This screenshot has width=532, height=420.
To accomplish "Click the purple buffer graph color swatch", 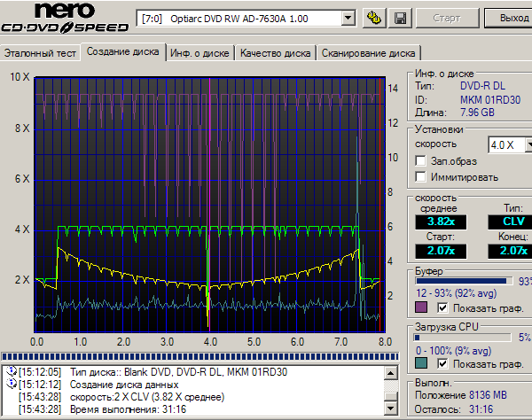I will coord(421,307).
